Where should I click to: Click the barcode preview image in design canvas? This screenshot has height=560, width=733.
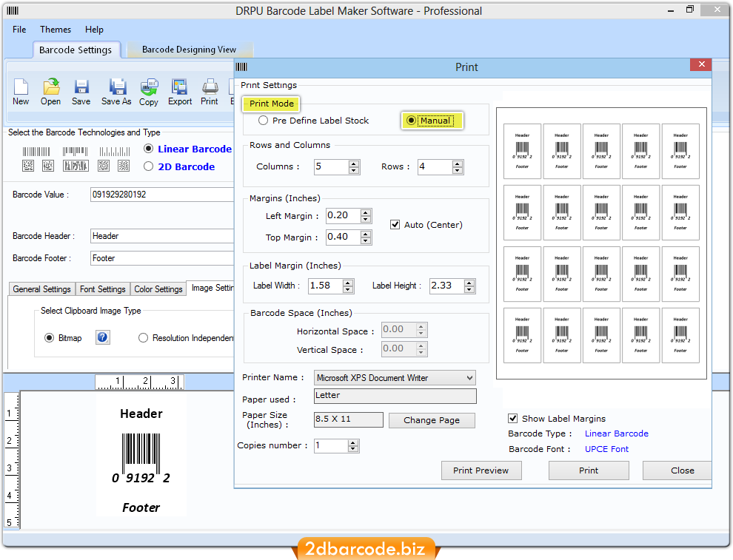(x=141, y=458)
